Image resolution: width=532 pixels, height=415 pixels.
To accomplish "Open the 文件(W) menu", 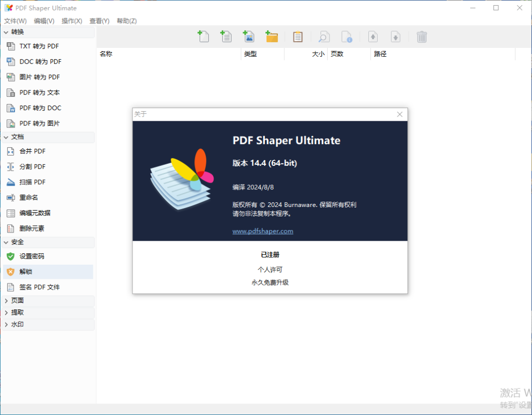I will point(15,21).
